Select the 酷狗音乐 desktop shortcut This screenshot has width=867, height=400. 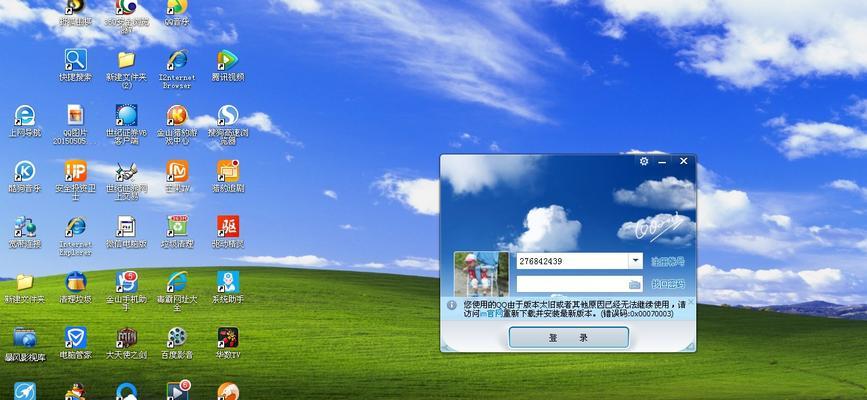25,176
